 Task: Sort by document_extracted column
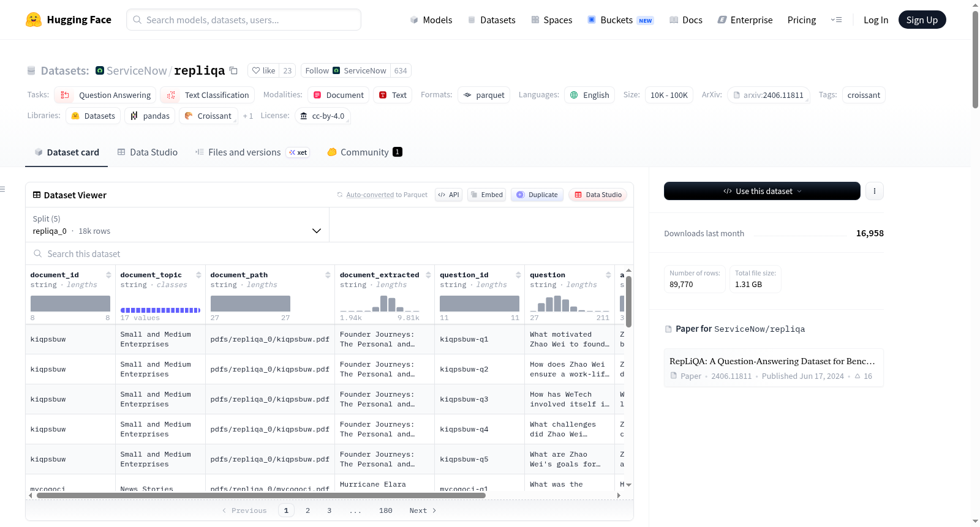tap(428, 275)
